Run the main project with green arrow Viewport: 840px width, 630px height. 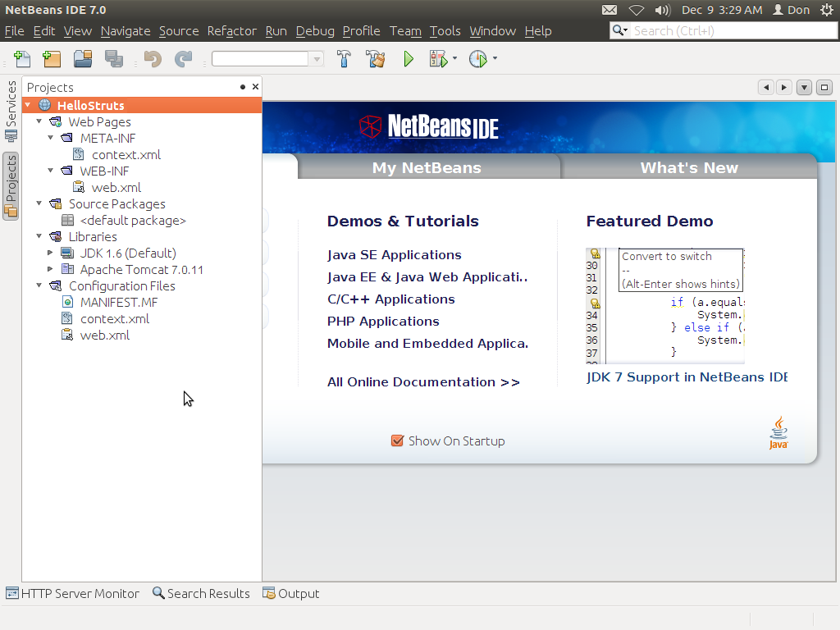coord(409,59)
